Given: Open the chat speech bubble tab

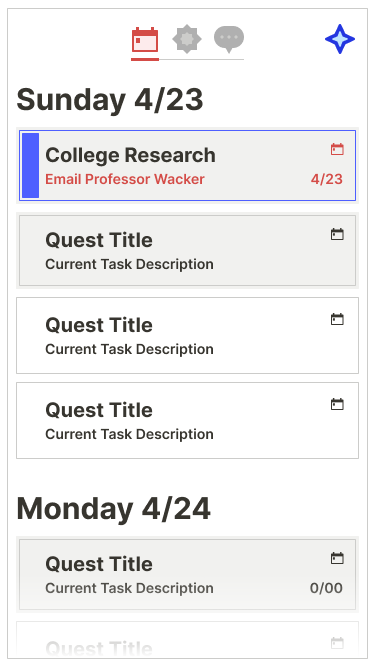Looking at the screenshot, I should 229,39.
